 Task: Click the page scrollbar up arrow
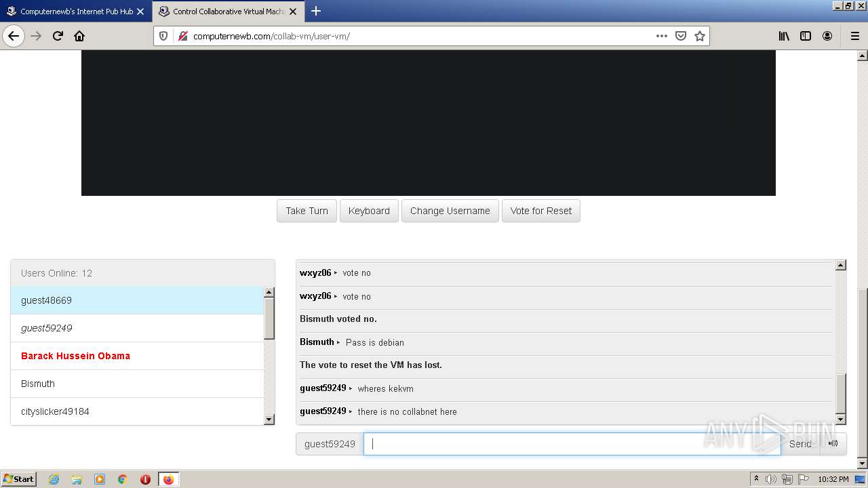pos(863,55)
